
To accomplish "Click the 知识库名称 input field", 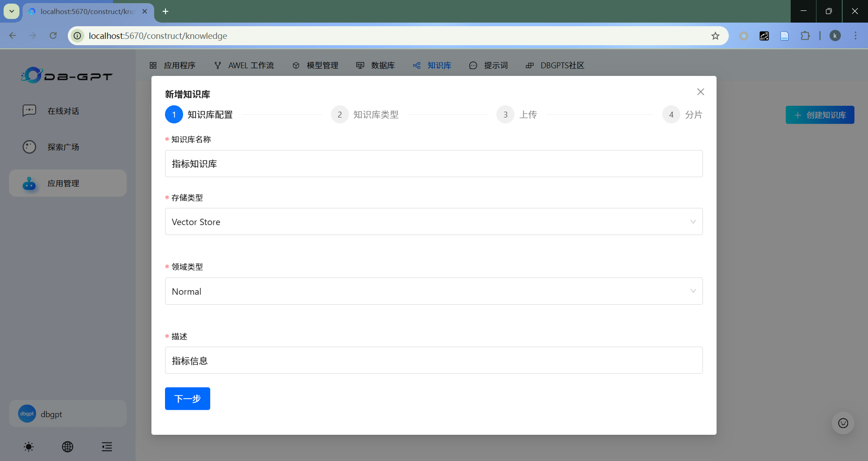I will point(433,164).
